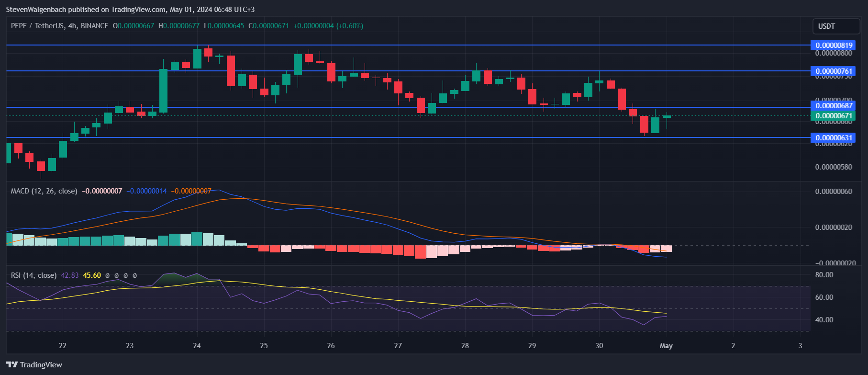
Task: Select the RSI (14, close) indicator legend
Action: (x=33, y=275)
